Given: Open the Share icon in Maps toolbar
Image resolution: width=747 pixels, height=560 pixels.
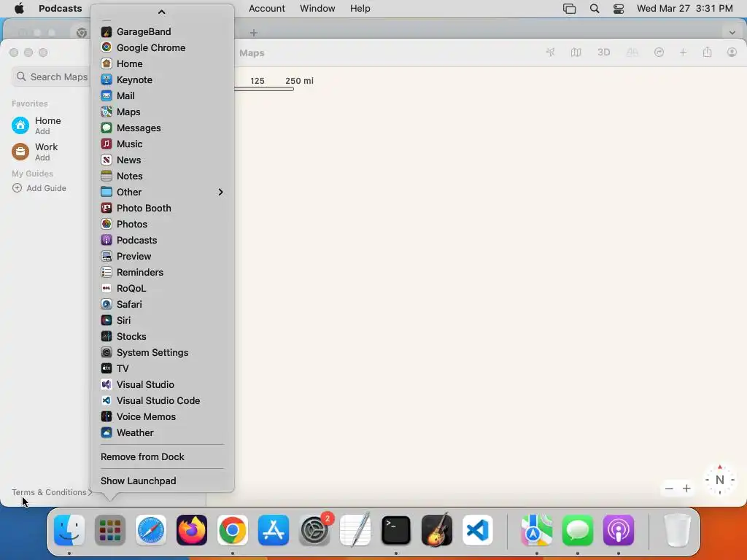Looking at the screenshot, I should [707, 52].
